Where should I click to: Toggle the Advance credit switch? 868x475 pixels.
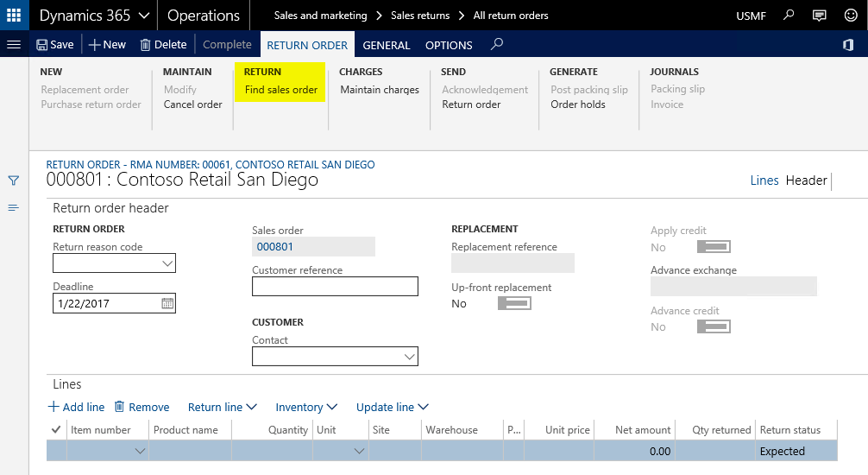click(714, 326)
